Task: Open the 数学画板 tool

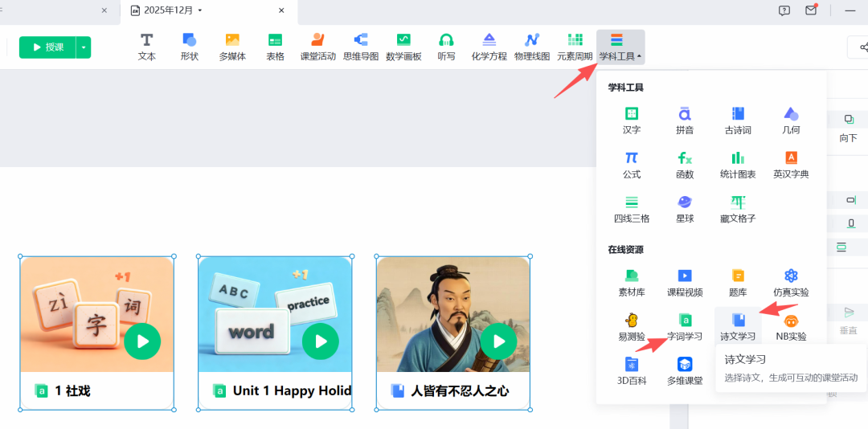Action: pyautogui.click(x=403, y=47)
